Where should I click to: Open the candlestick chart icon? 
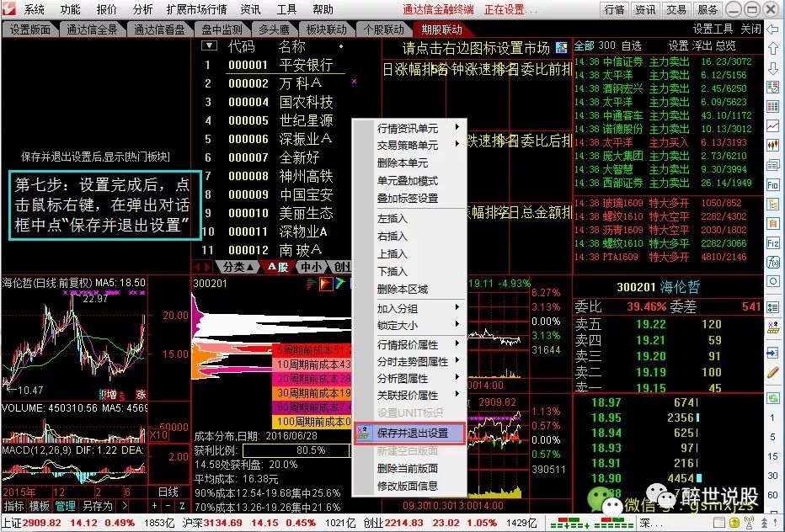[772, 146]
